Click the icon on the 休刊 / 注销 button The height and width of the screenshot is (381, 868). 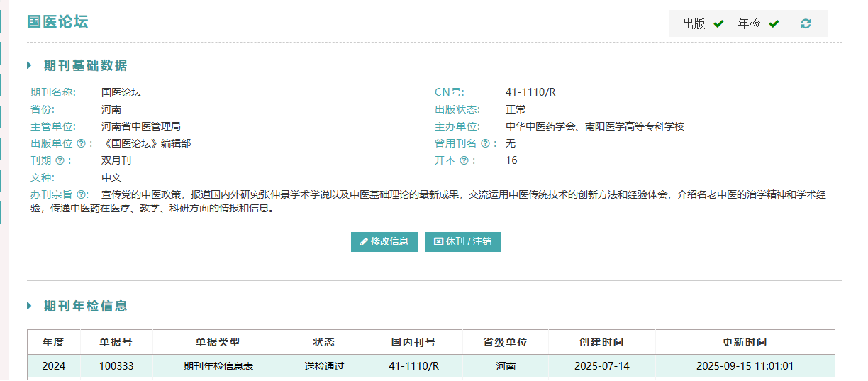(x=438, y=241)
